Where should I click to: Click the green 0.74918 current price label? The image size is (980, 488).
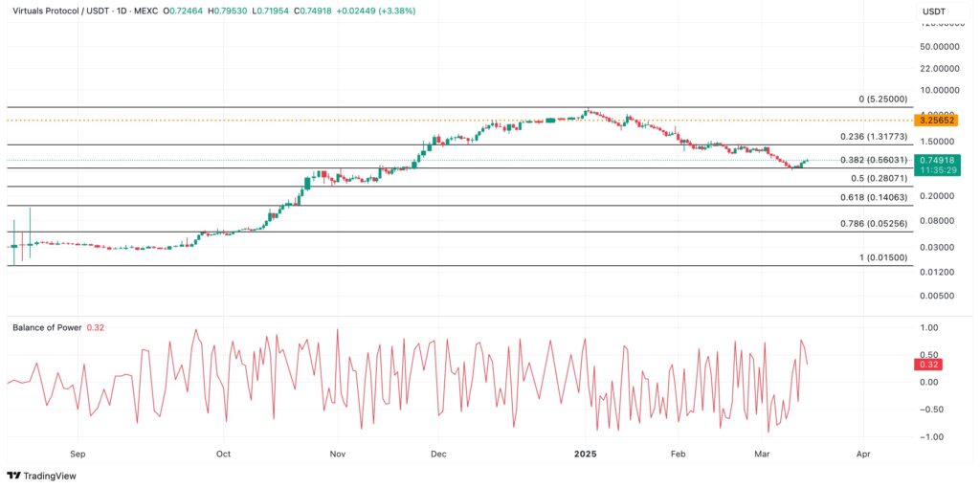933,160
